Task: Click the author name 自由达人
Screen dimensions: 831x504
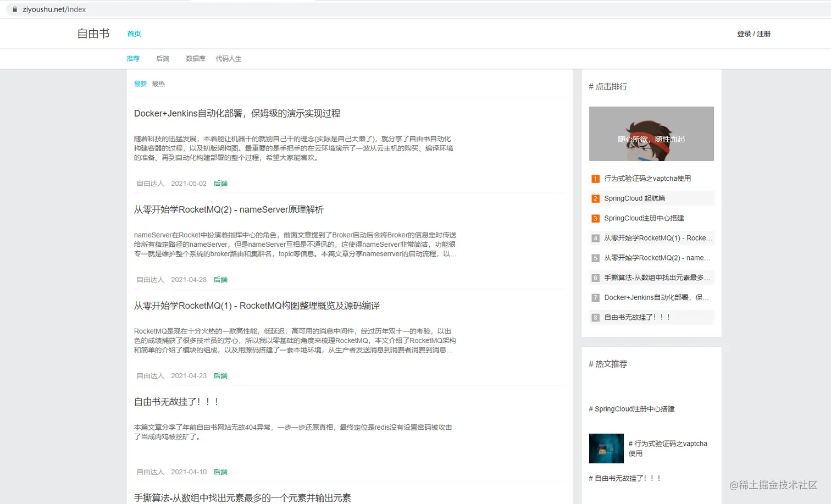Action: click(x=149, y=183)
